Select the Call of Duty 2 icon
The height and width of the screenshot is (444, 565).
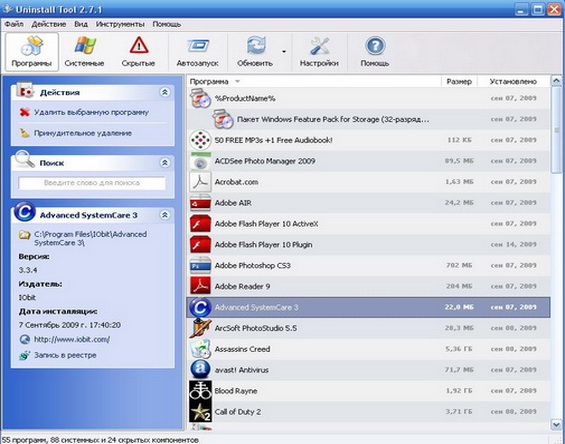point(200,412)
